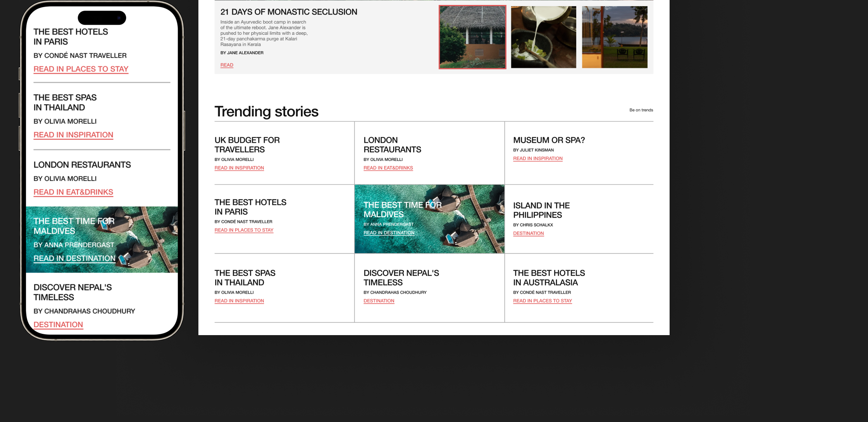This screenshot has height=422, width=868.
Task: Open Read in Places to Stay in desktop Paris hotels card
Action: click(x=244, y=230)
